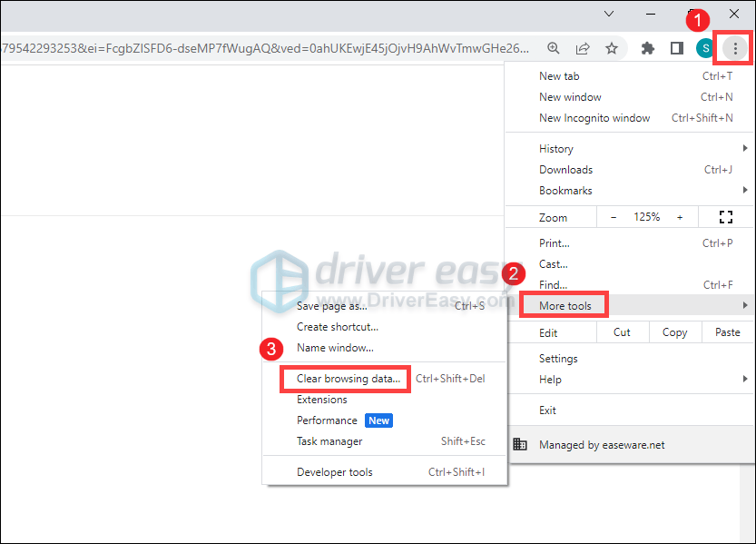Viewport: 756px width, 544px height.
Task: Open Settings from the Chrome menu
Action: [x=558, y=359]
